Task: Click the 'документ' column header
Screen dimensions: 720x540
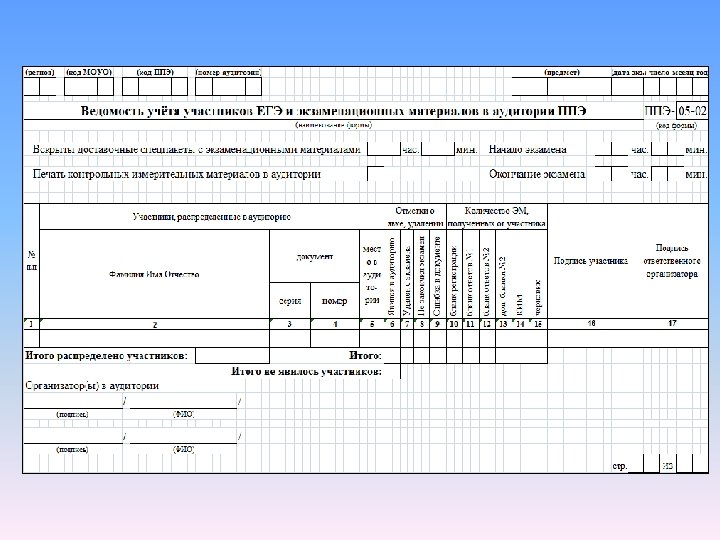Action: point(315,257)
